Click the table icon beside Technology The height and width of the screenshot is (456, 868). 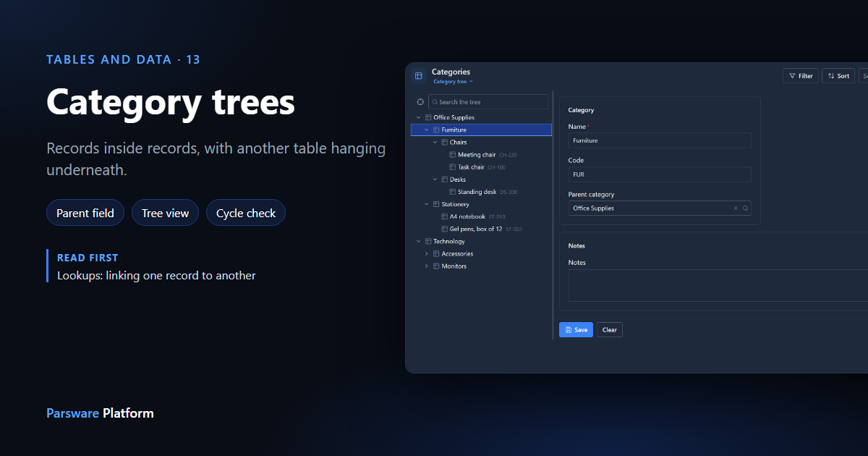[428, 241]
